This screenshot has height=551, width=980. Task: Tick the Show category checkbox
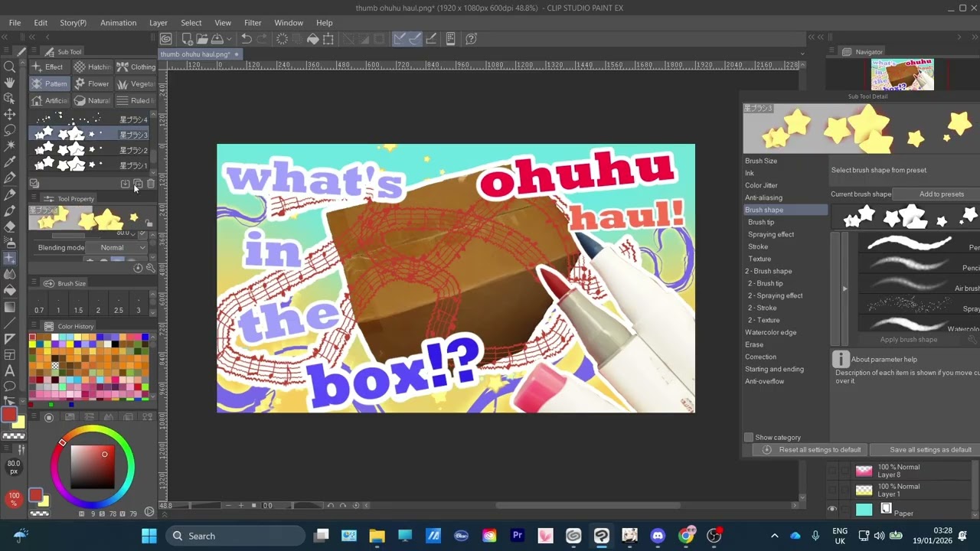click(749, 438)
